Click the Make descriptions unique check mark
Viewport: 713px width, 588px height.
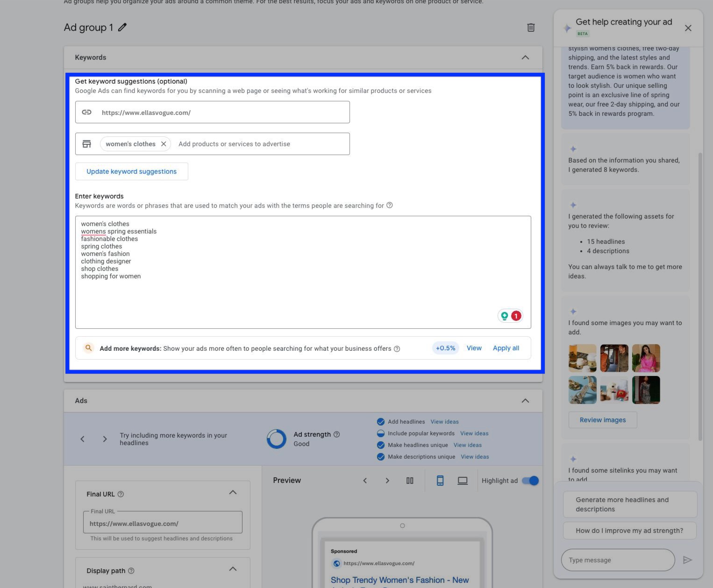pos(381,457)
